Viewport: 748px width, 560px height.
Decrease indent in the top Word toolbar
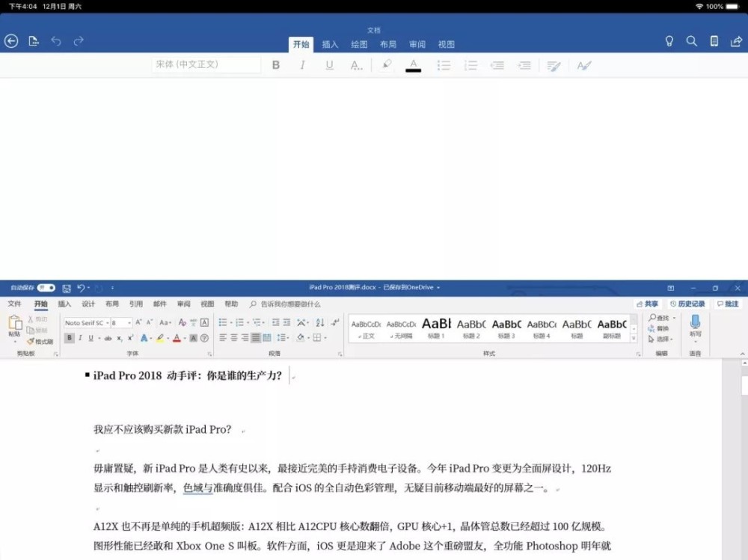coord(497,65)
